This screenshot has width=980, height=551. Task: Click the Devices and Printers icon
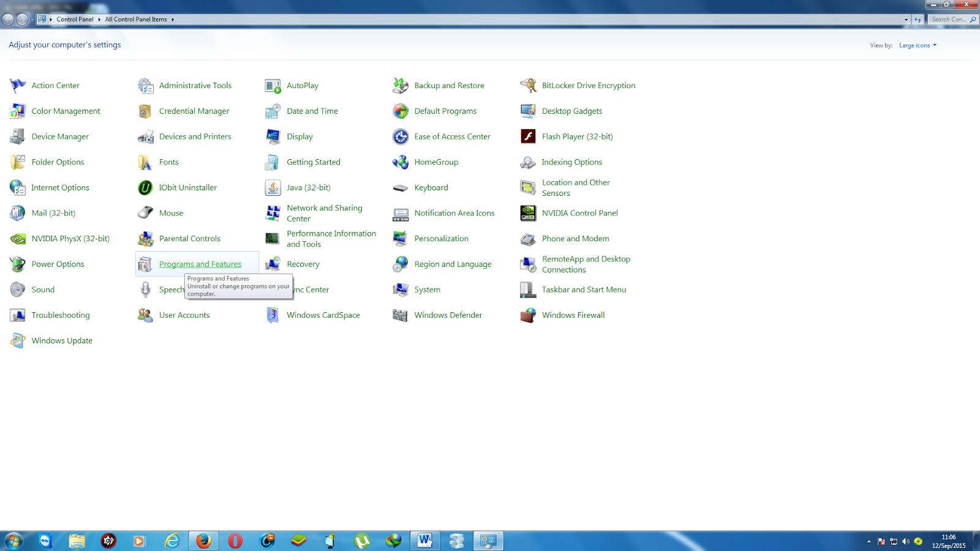click(145, 137)
